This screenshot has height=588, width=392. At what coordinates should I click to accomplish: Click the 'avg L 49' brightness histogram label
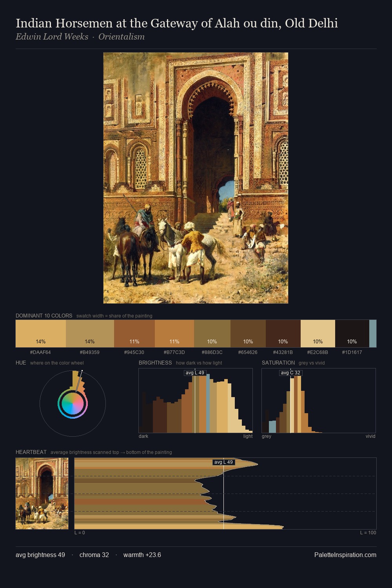click(195, 373)
